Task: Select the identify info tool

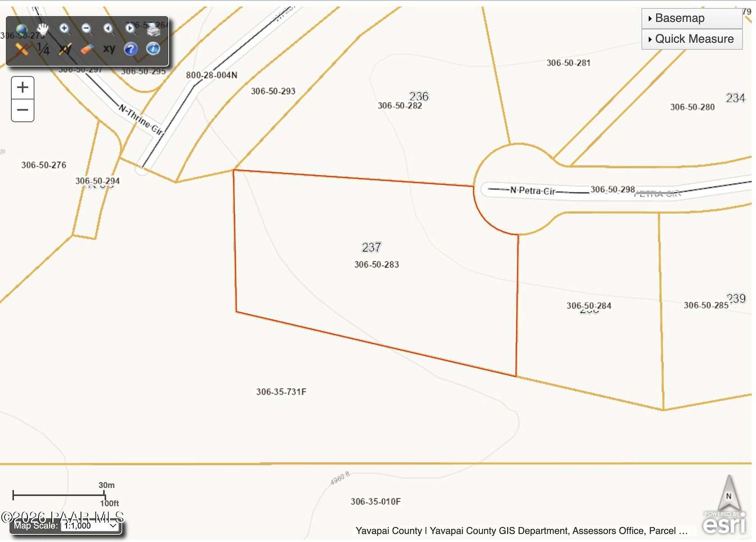Action: (x=153, y=49)
